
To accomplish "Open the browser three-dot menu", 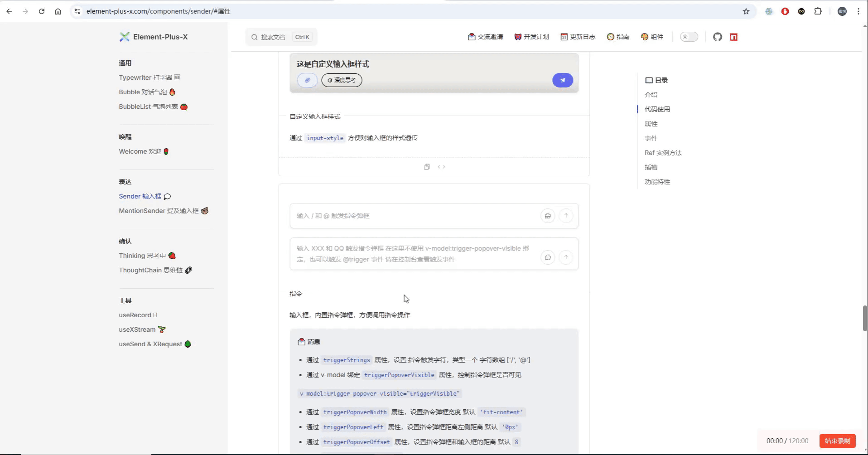I will tap(858, 11).
